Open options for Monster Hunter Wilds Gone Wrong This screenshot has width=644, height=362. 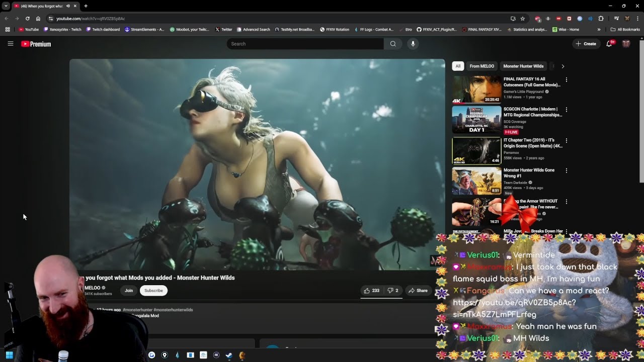click(567, 171)
